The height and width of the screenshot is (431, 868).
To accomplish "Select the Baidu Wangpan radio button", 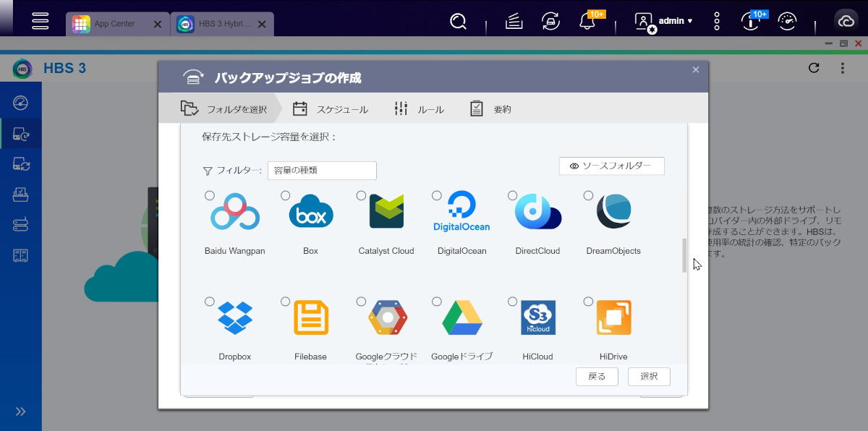I will 210,196.
